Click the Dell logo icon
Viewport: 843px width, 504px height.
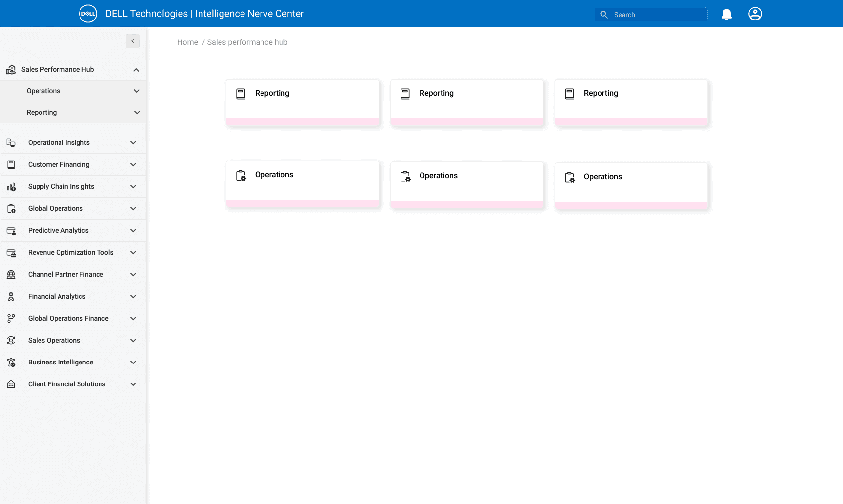coord(88,14)
